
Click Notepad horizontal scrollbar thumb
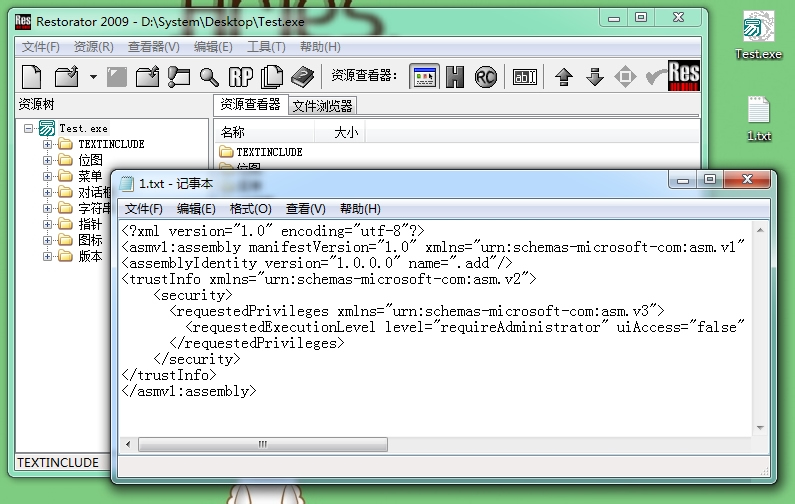pos(263,445)
